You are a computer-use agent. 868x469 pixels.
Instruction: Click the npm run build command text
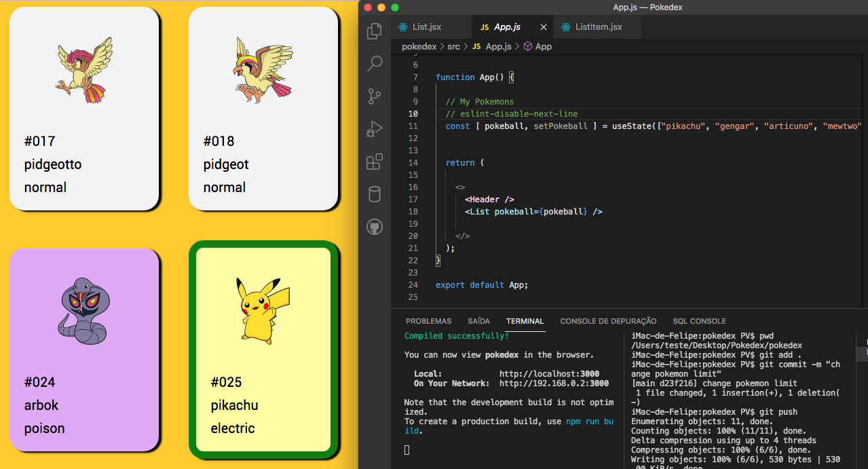[x=591, y=421]
